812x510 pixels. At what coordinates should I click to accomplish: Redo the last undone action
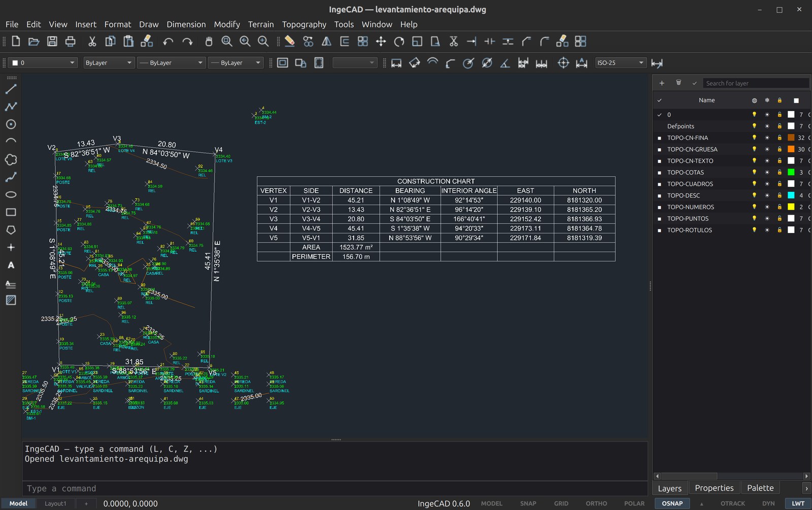(187, 42)
